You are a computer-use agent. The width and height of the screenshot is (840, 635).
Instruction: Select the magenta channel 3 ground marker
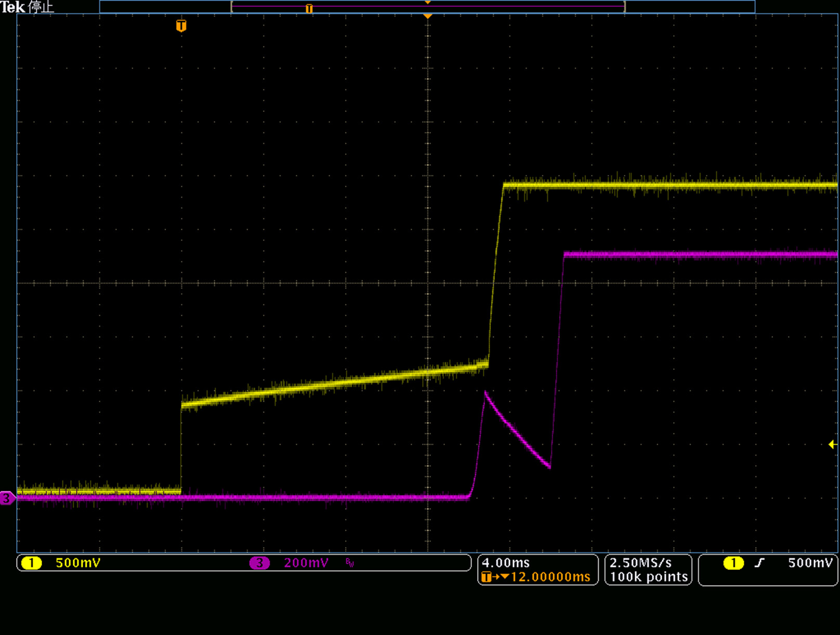[x=7, y=498]
